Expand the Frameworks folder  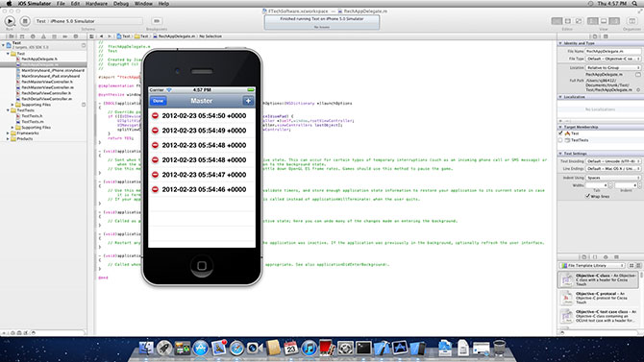pos(8,133)
